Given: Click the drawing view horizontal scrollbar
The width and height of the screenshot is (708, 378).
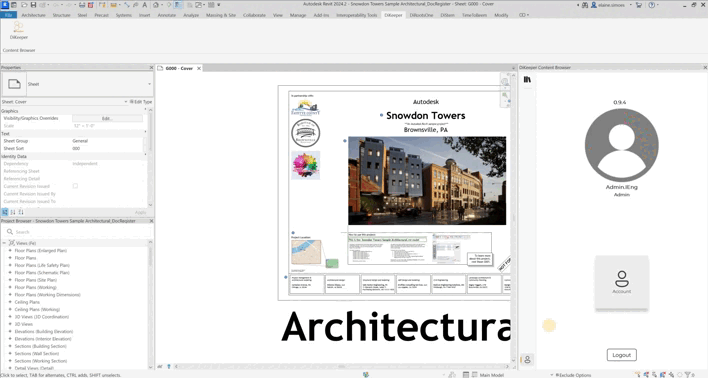Looking at the screenshot, I should 341,367.
